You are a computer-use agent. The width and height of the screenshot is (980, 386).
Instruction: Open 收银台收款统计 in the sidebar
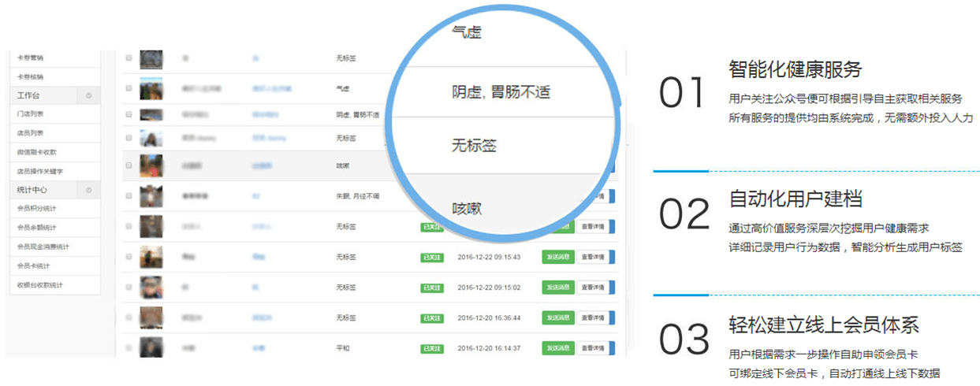pos(39,284)
